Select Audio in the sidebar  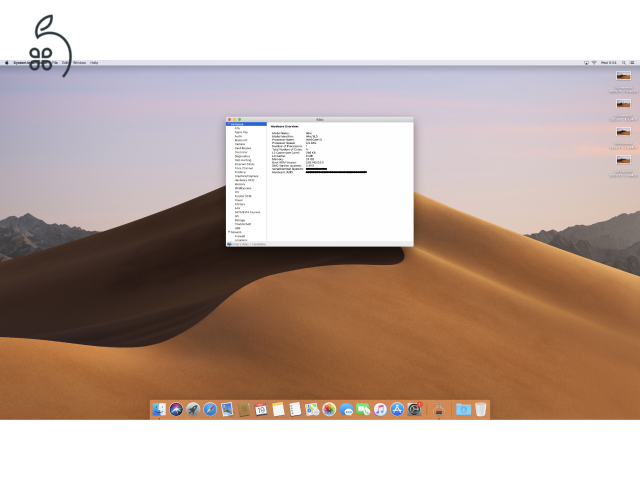pyautogui.click(x=238, y=136)
